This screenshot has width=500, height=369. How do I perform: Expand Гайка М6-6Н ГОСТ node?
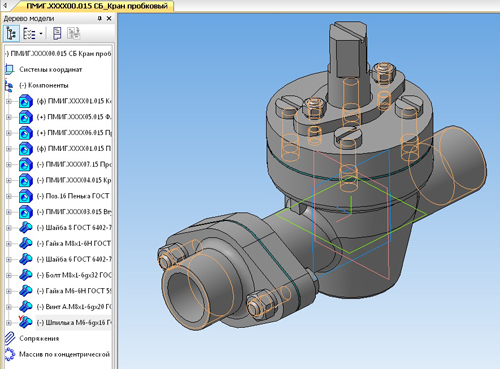pos(9,291)
